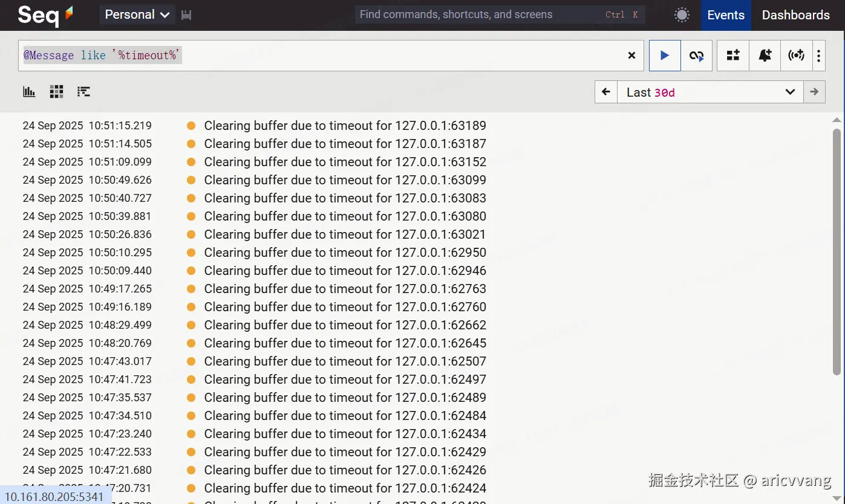The width and height of the screenshot is (845, 504).
Task: Select the Events tab
Action: pyautogui.click(x=726, y=15)
